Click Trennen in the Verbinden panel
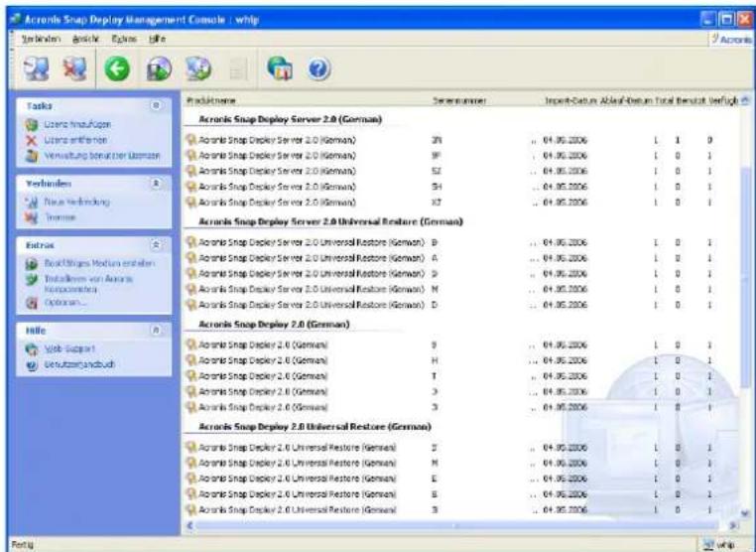756x552 pixels. 60,217
